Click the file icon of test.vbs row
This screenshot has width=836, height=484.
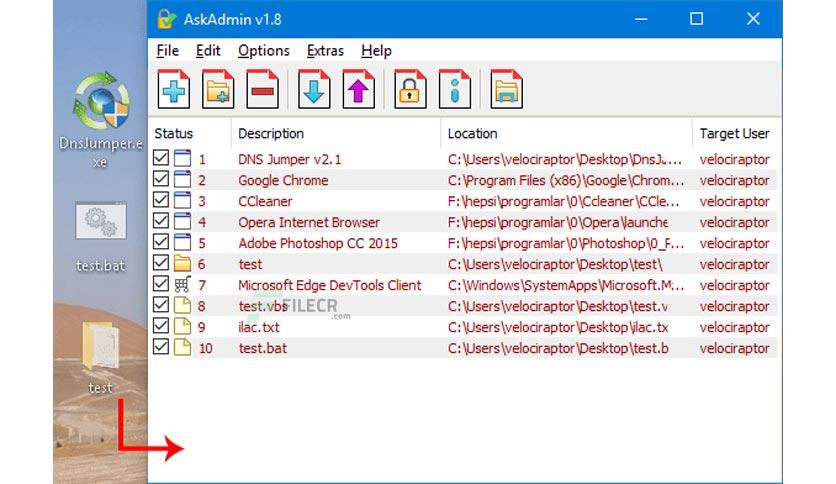tap(182, 306)
